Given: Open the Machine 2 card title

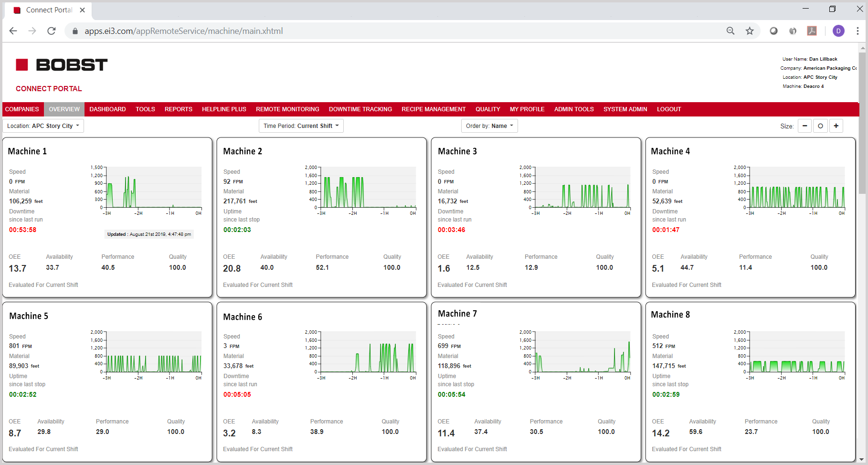Looking at the screenshot, I should (x=243, y=151).
